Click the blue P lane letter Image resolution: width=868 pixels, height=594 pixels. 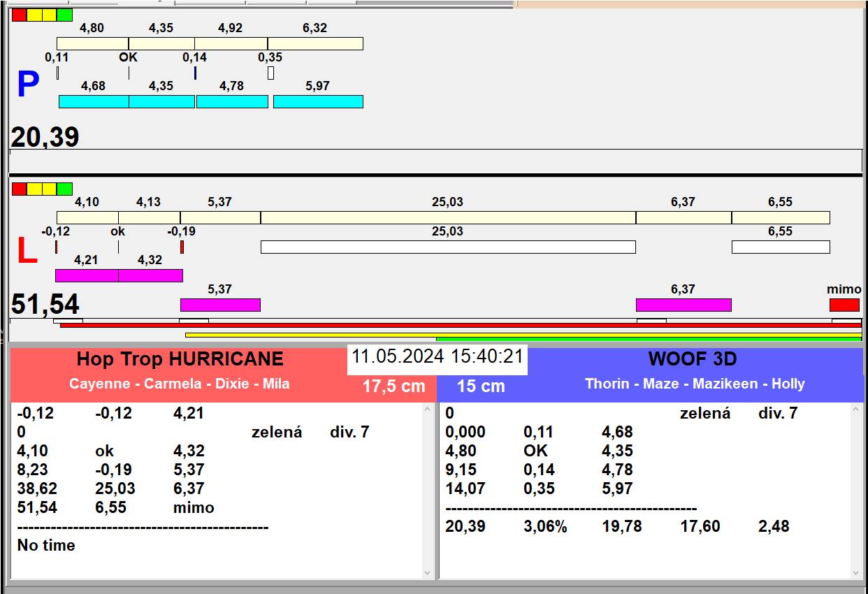[27, 85]
